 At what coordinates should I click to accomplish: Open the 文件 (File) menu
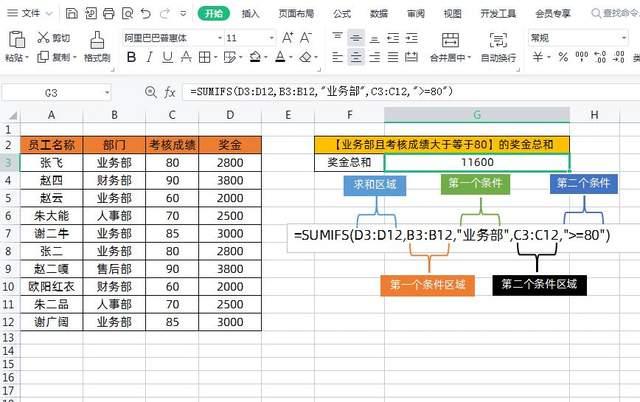[32, 14]
